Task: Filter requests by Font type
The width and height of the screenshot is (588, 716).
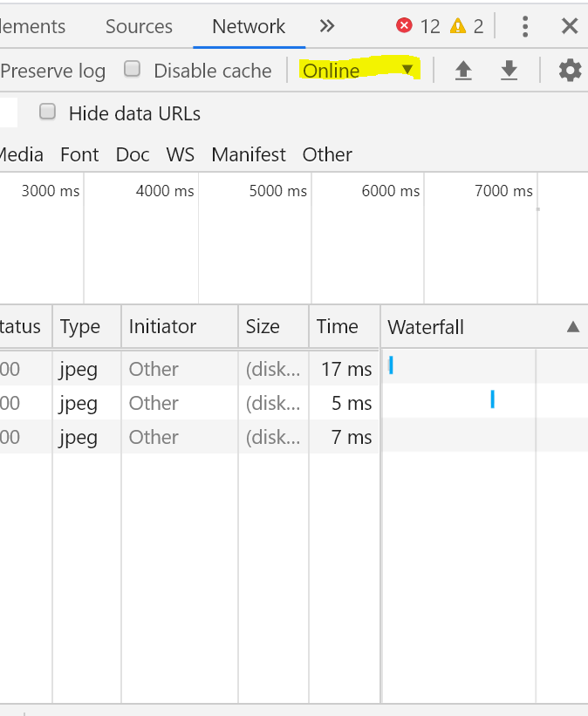Action: pyautogui.click(x=79, y=154)
